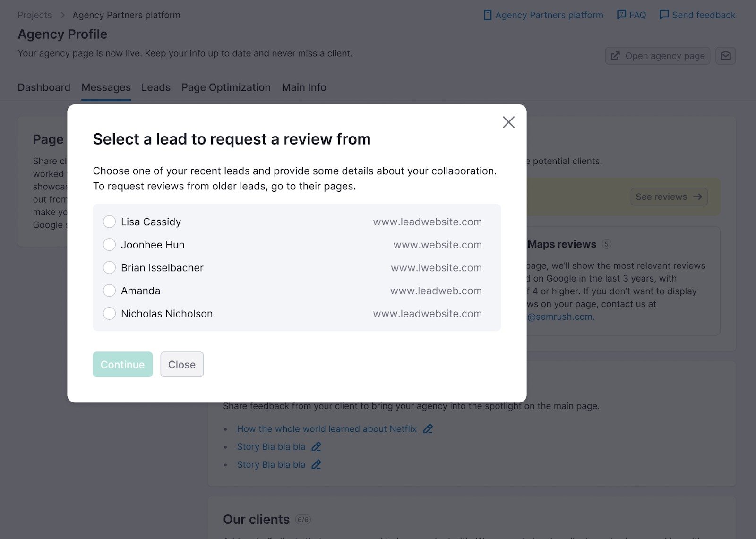Go to Page Optimization tab
Image resolution: width=756 pixels, height=539 pixels.
click(x=226, y=87)
